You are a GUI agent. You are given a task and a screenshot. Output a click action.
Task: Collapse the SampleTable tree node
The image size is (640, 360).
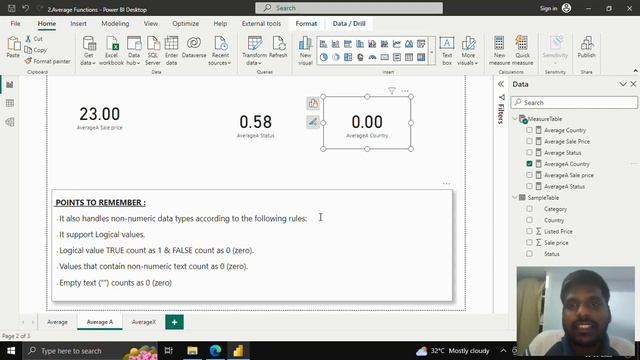click(515, 198)
